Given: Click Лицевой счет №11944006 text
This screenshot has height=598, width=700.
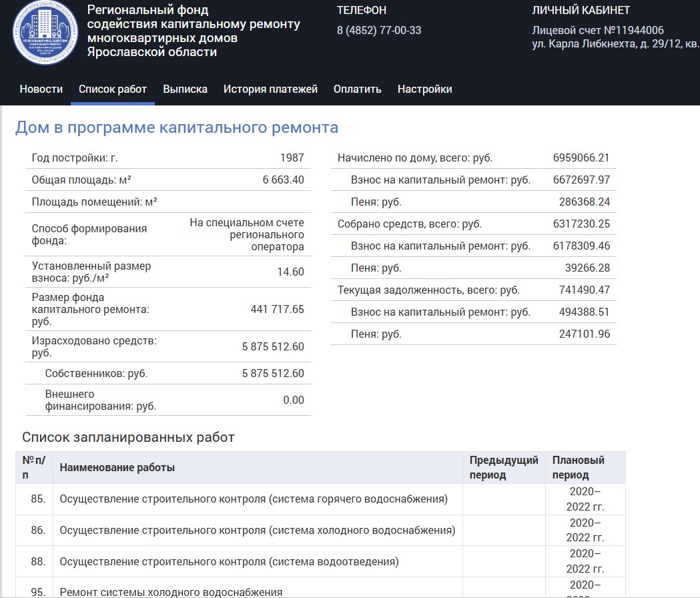Looking at the screenshot, I should tap(598, 31).
